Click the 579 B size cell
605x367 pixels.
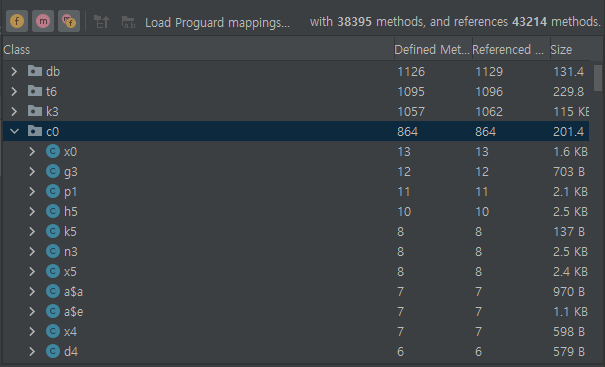(x=569, y=352)
